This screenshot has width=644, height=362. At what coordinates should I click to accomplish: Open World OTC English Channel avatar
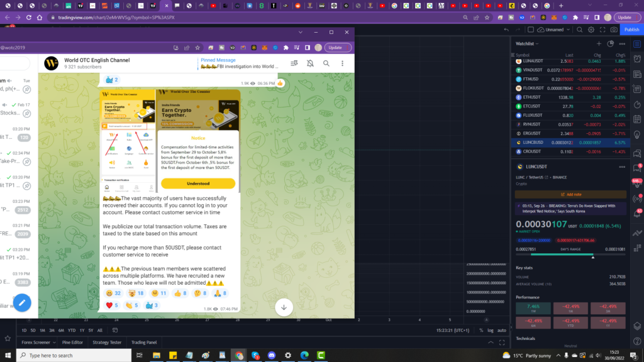point(52,63)
